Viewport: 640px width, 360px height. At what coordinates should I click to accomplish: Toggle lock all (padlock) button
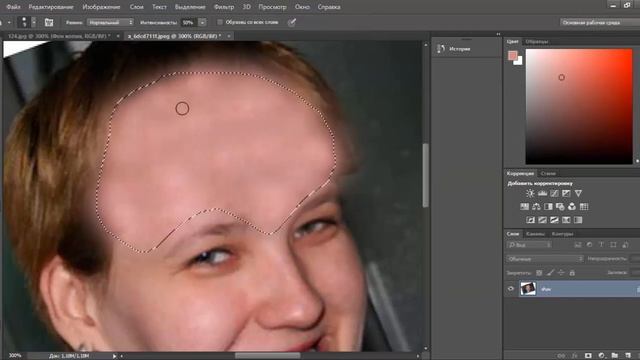(x=572, y=273)
